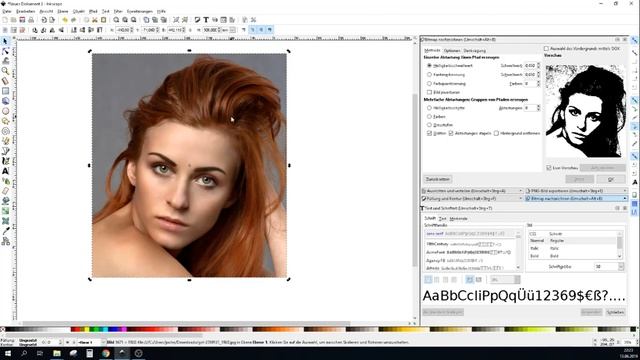Click the Paste clipboard icon
640x360 pixels.
pyautogui.click(x=104, y=20)
